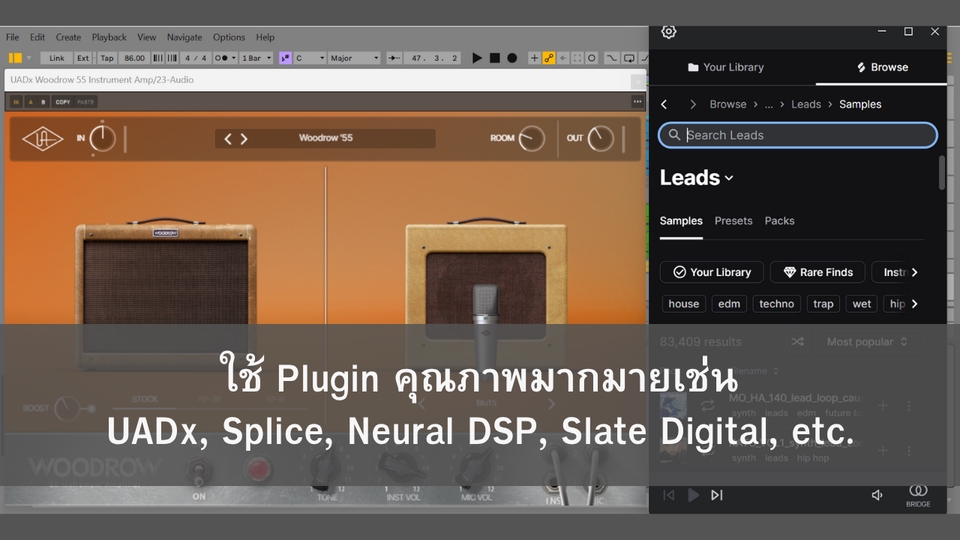The height and width of the screenshot is (540, 960).
Task: Click the capture MIDI bracket icon
Action: pos(577,58)
